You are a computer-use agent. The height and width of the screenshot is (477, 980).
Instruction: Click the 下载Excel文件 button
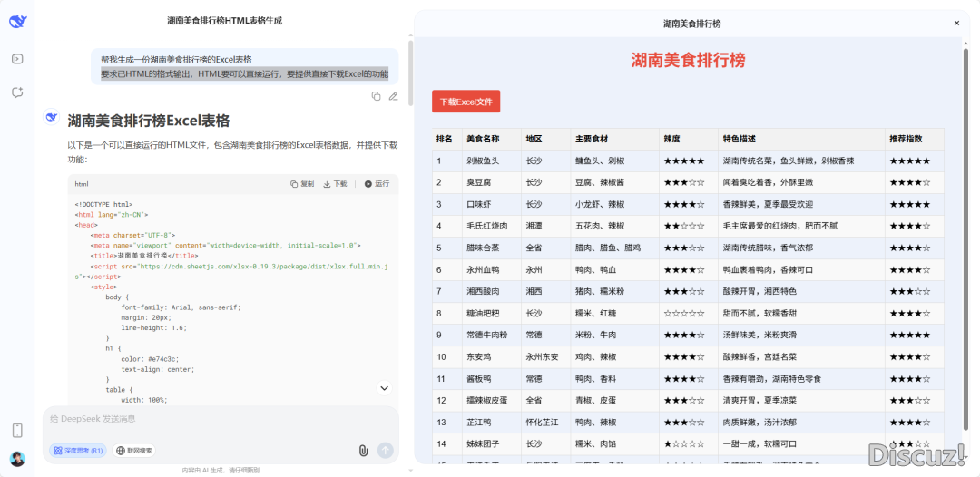pos(465,102)
